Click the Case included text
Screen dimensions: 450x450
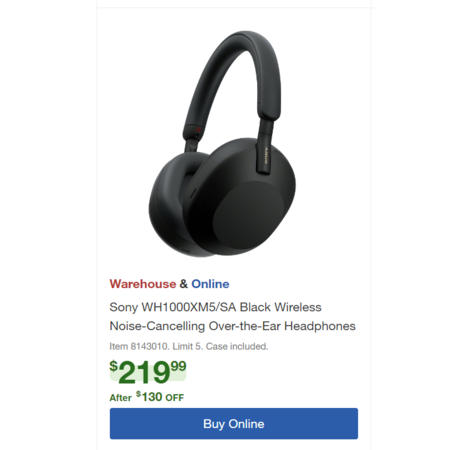[x=237, y=347]
